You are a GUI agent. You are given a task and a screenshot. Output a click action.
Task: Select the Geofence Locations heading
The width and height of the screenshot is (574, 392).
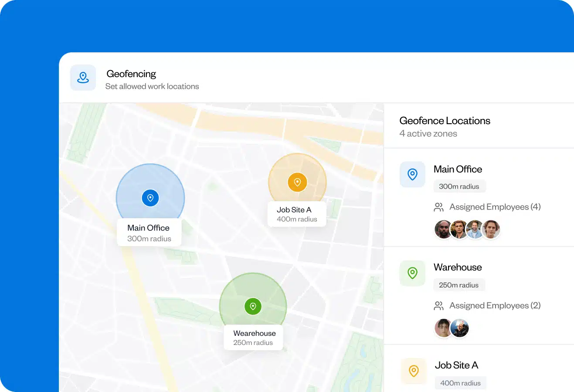pyautogui.click(x=445, y=121)
